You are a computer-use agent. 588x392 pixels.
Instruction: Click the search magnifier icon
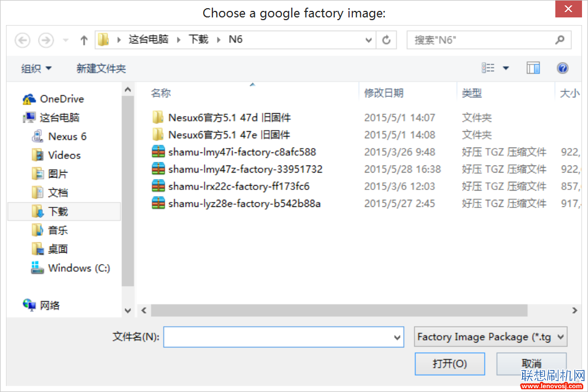pos(560,40)
